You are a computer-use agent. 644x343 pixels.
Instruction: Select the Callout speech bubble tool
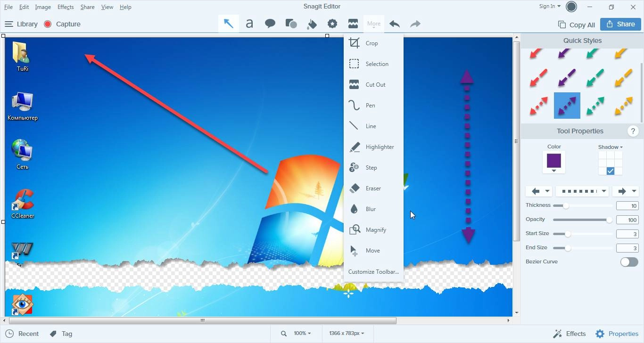270,24
